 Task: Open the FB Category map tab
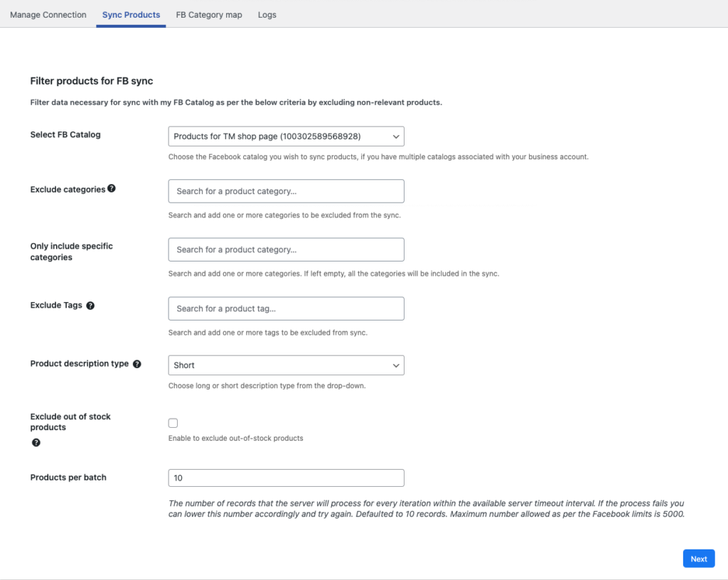point(209,14)
